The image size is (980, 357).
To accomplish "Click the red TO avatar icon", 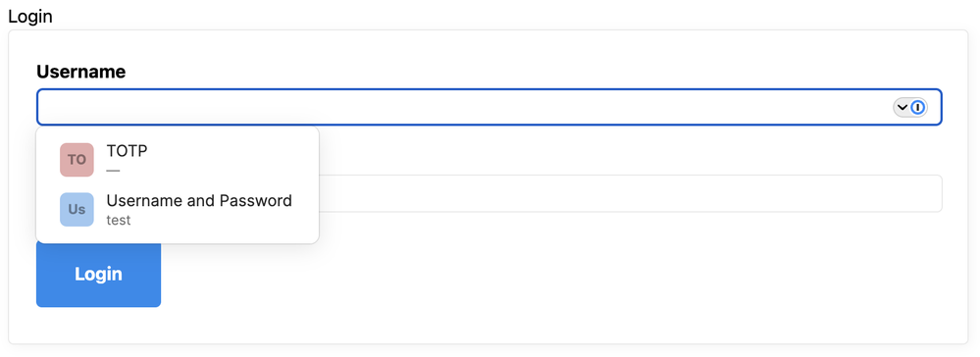I will [77, 160].
